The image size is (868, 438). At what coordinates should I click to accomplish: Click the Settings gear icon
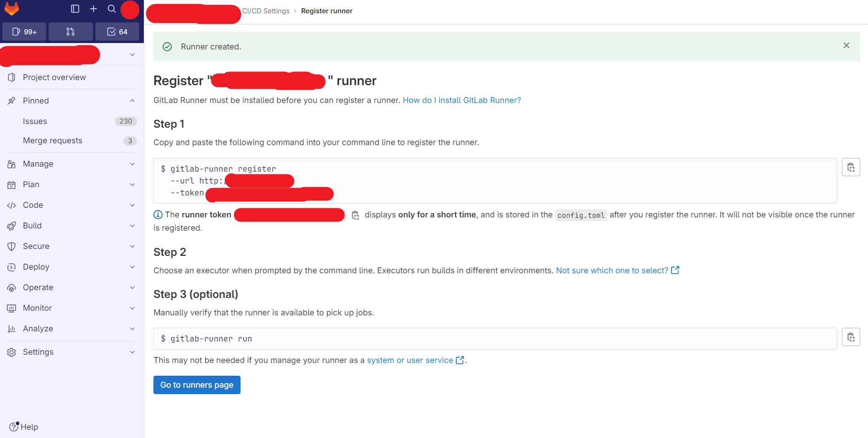(x=11, y=352)
